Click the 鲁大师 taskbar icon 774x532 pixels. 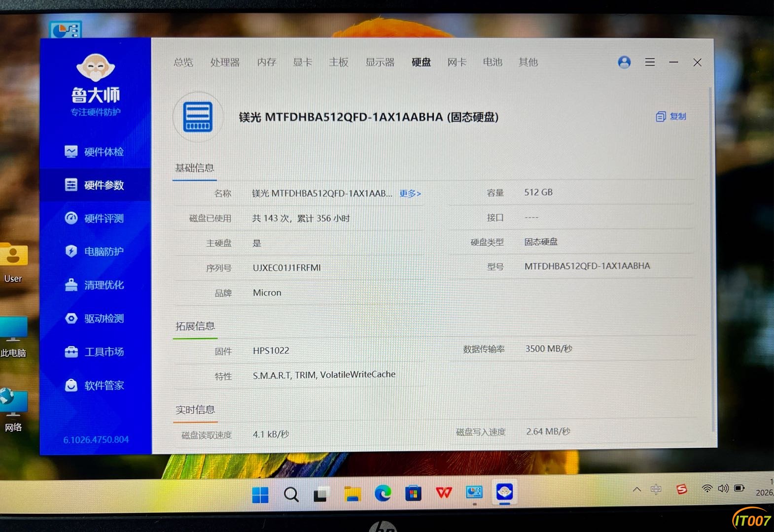(x=504, y=492)
